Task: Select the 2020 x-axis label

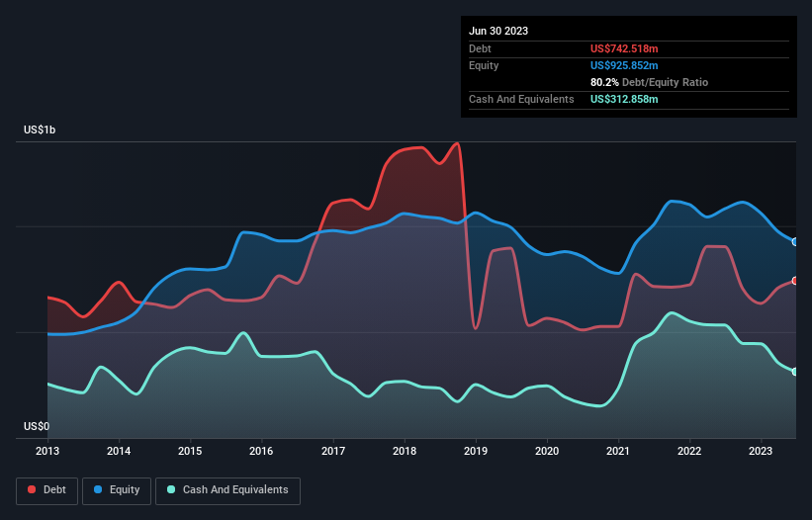Action: coord(547,451)
